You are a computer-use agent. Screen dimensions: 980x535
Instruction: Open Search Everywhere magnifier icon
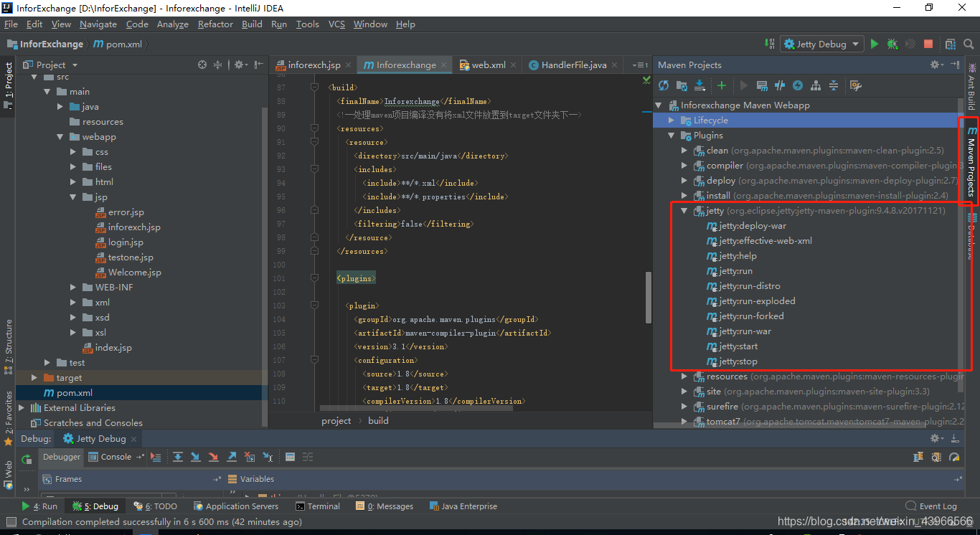(969, 44)
